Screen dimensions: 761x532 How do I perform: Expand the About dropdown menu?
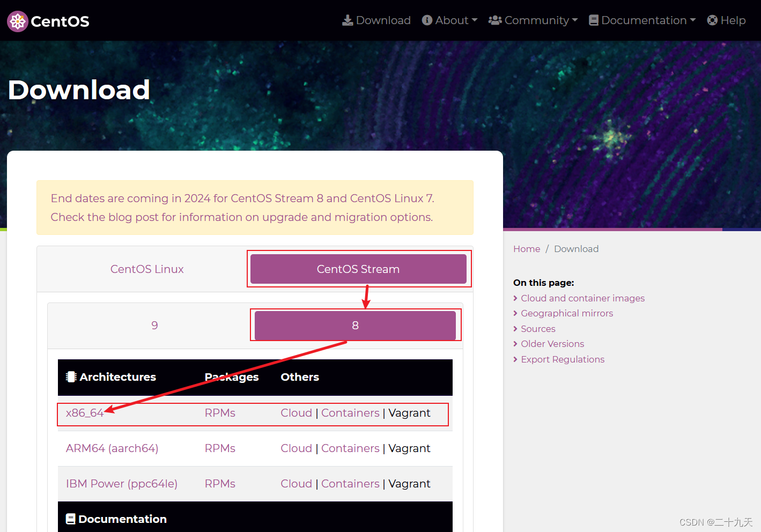coord(449,20)
